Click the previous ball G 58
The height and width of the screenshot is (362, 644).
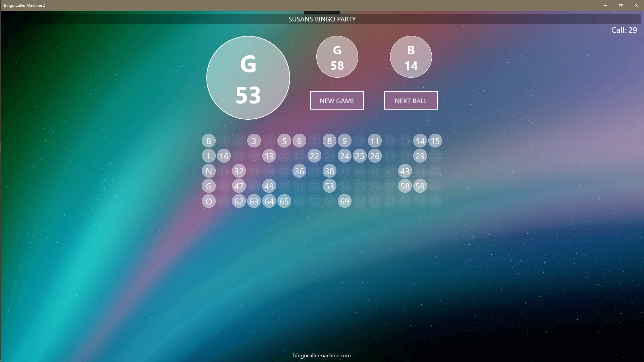point(337,57)
